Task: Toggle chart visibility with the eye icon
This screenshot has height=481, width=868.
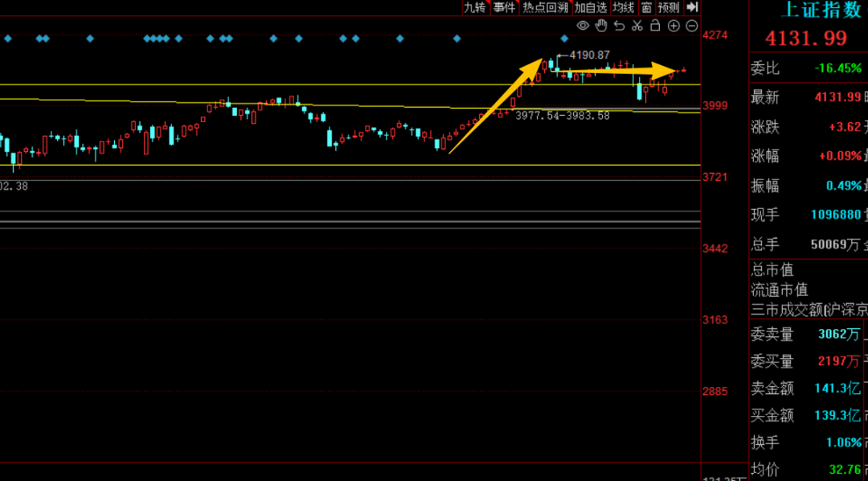Action: click(x=583, y=26)
